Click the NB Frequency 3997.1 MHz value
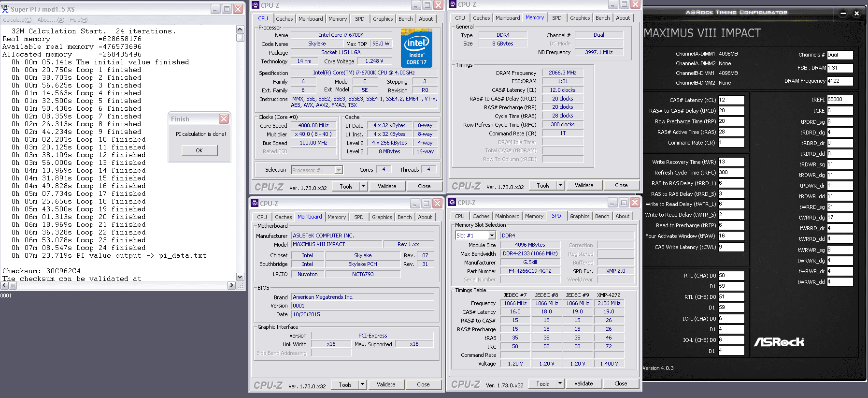Image resolution: width=868 pixels, height=398 pixels. 598,52
